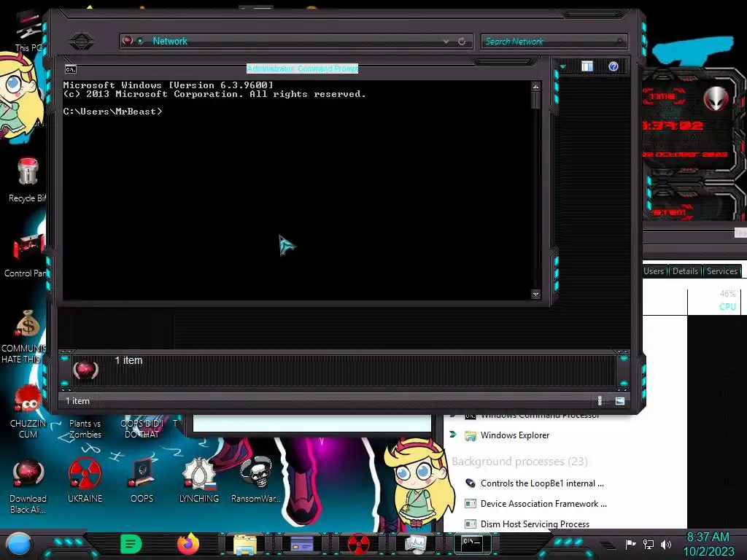Select the Plants vs Zombies desktop label
747x560 pixels.
pos(85,429)
